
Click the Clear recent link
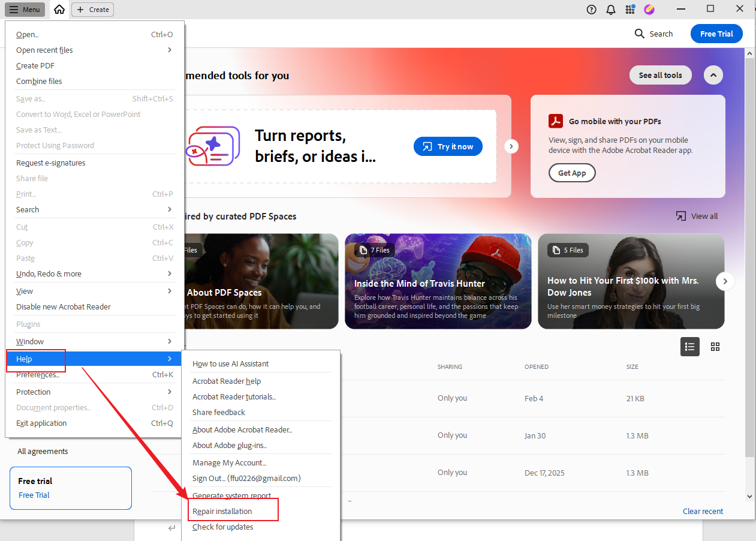703,510
